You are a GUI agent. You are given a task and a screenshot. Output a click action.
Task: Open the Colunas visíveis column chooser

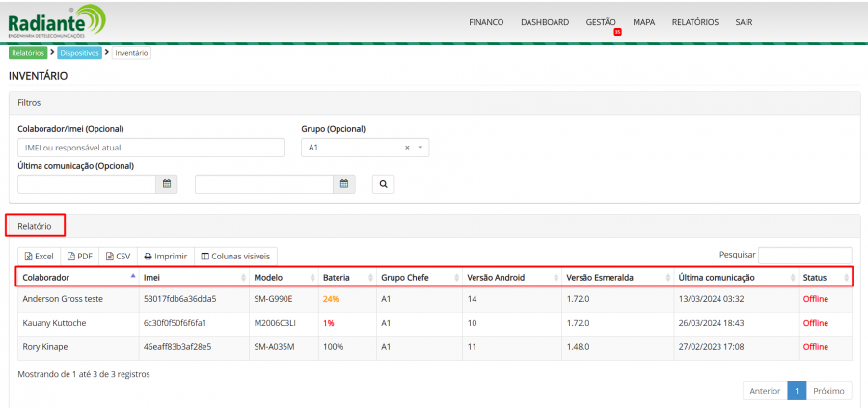coord(236,256)
